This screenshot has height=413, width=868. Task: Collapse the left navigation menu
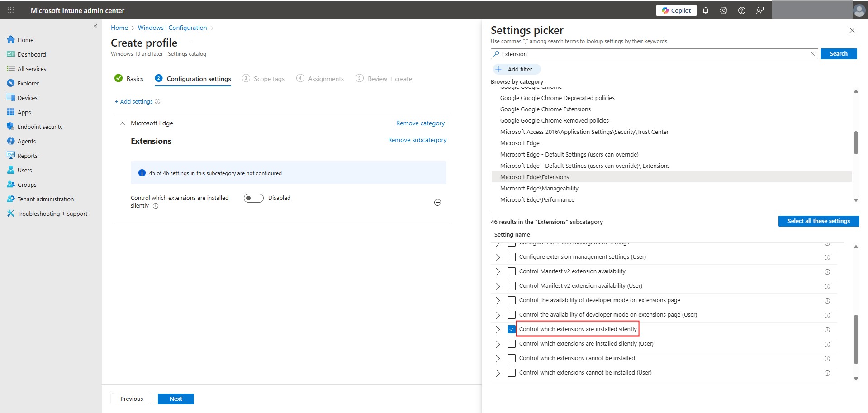(95, 26)
